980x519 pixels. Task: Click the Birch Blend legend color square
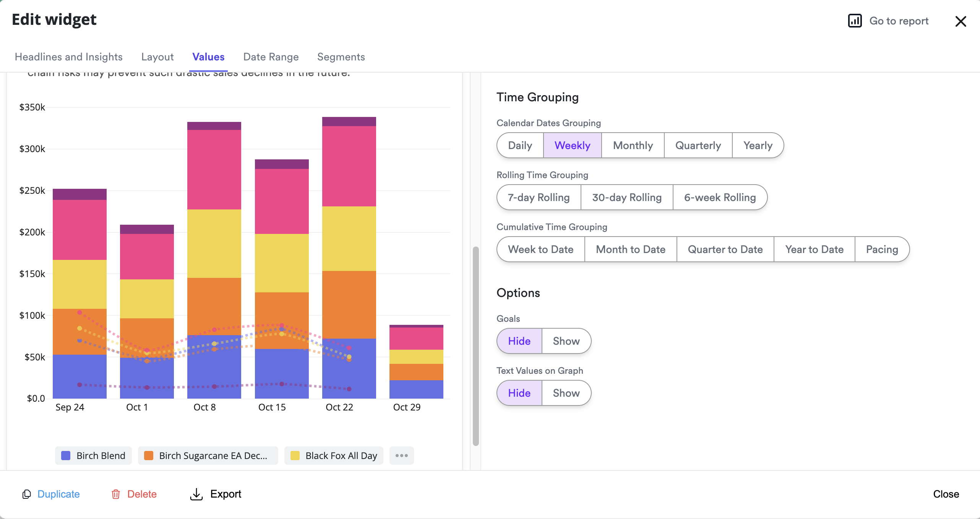point(66,456)
